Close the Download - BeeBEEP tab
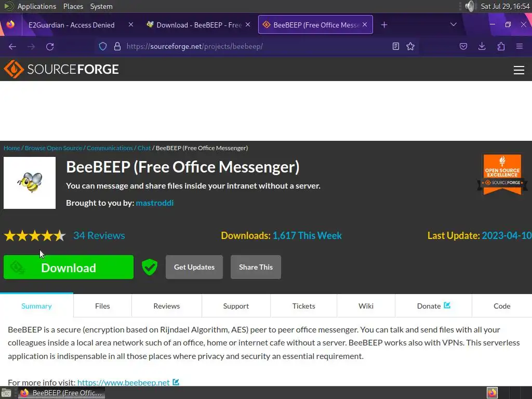532x399 pixels. tap(248, 25)
